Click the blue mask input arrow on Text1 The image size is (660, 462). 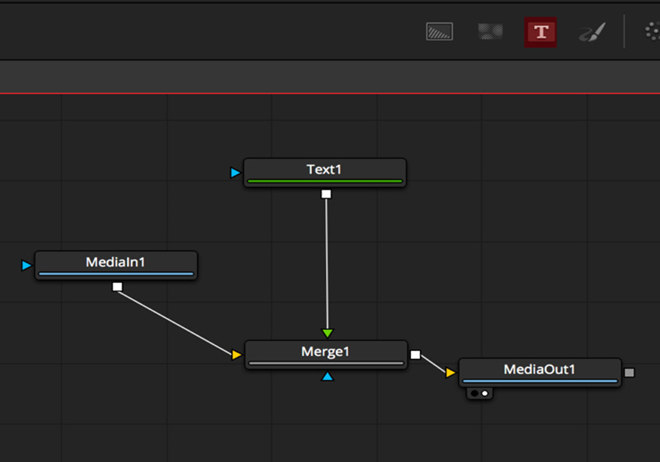[x=235, y=173]
